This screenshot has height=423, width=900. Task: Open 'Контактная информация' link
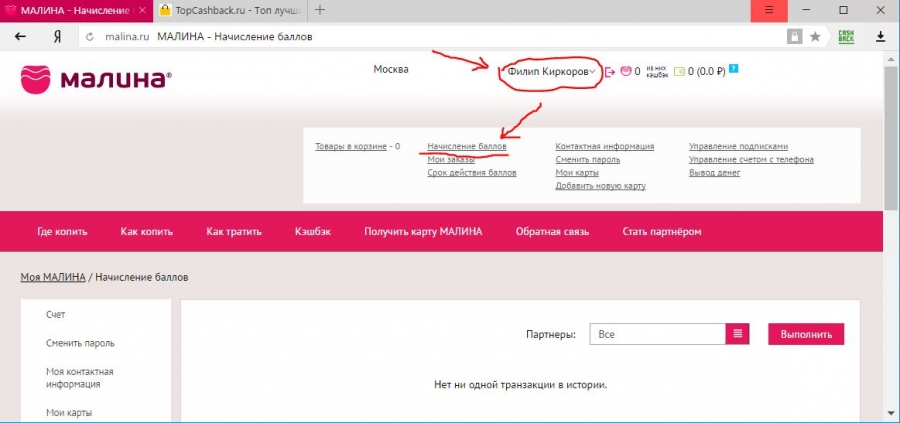(605, 146)
